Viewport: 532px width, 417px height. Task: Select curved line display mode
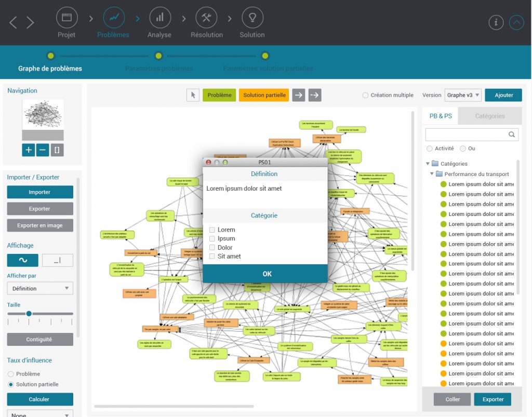22,260
